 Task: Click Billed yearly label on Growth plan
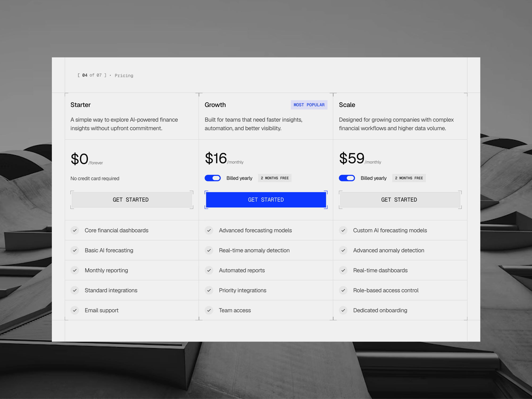239,178
